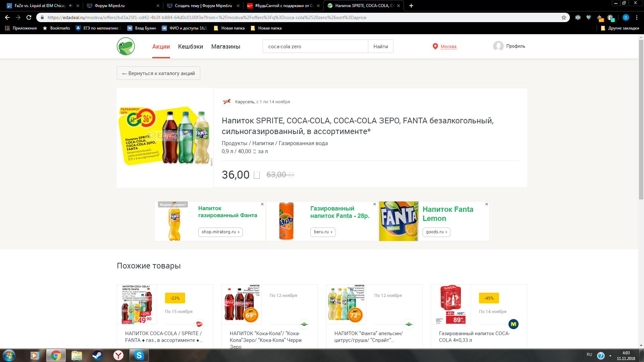Open Yandex browser from the taskbar
644x362 pixels.
click(x=118, y=355)
